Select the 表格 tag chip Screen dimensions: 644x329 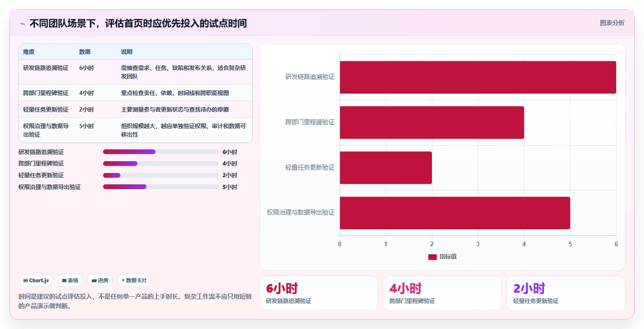[70, 280]
